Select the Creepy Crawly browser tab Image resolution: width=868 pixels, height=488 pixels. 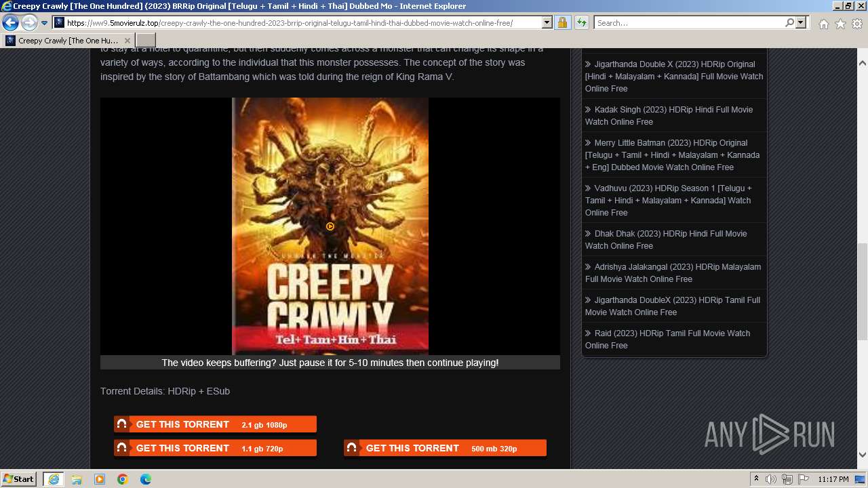pos(66,41)
